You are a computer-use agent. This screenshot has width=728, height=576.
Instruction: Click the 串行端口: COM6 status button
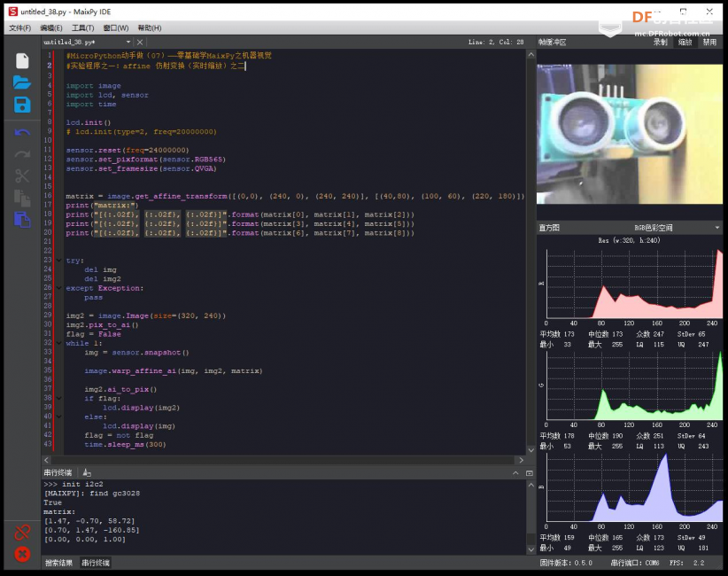635,563
